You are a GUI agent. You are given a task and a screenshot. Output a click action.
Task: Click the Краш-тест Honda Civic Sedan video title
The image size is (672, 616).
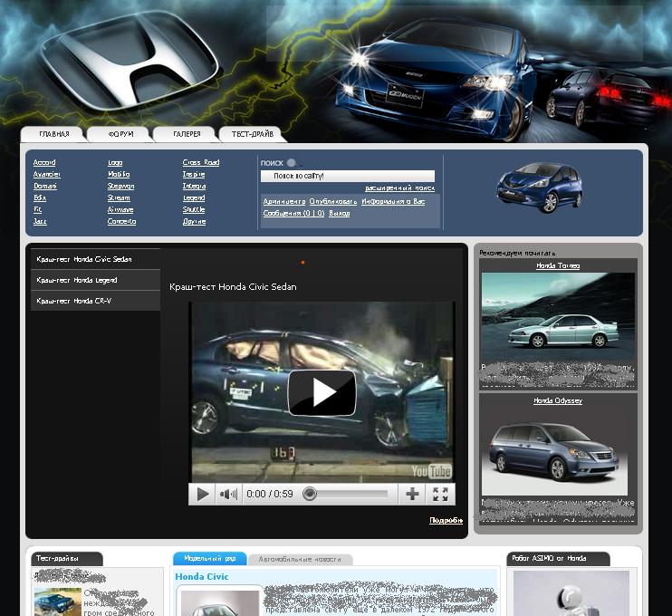point(233,287)
